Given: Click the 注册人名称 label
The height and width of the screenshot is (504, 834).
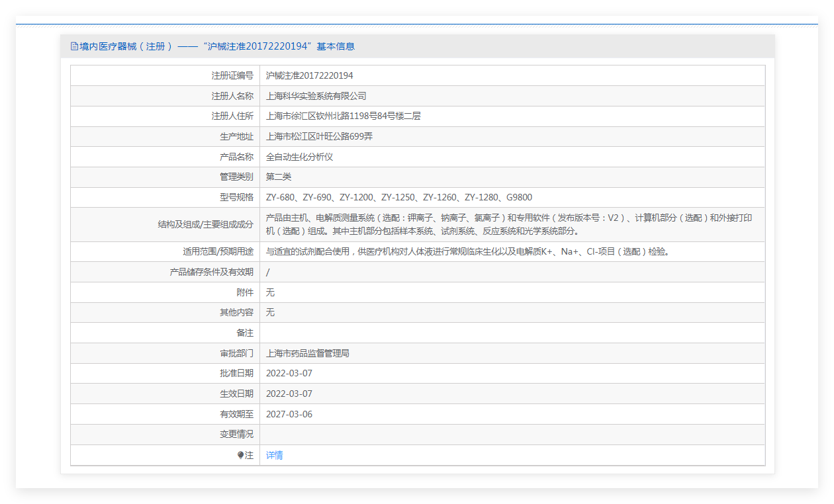Looking at the screenshot, I should pos(232,96).
